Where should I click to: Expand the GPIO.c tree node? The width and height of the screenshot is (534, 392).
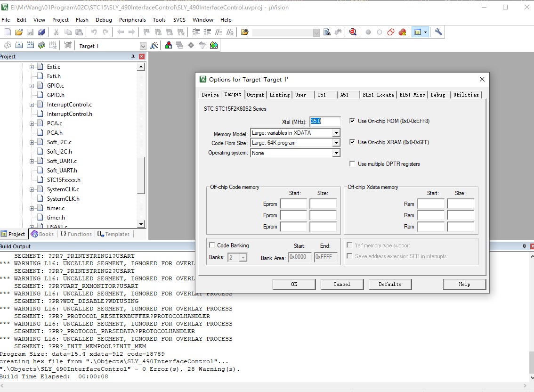pos(32,86)
